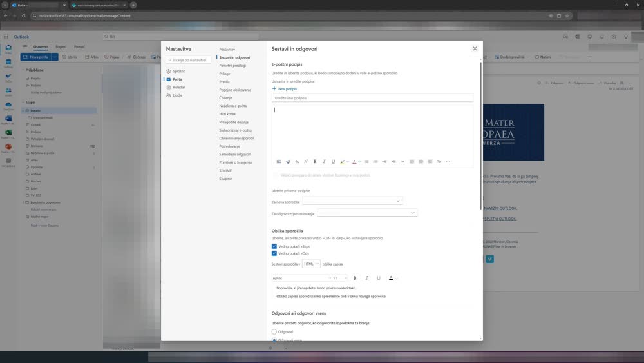Click Nov podpis to add signature
The image size is (644, 363).
(x=284, y=89)
